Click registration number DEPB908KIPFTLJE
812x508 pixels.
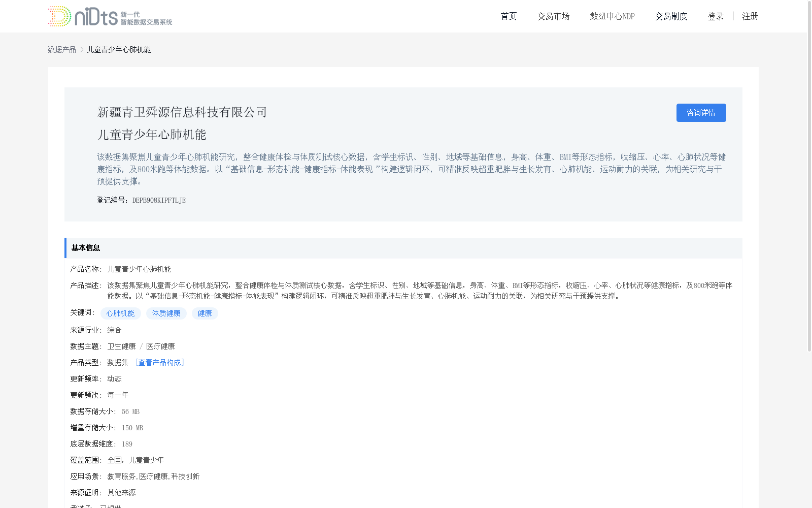pyautogui.click(x=159, y=200)
